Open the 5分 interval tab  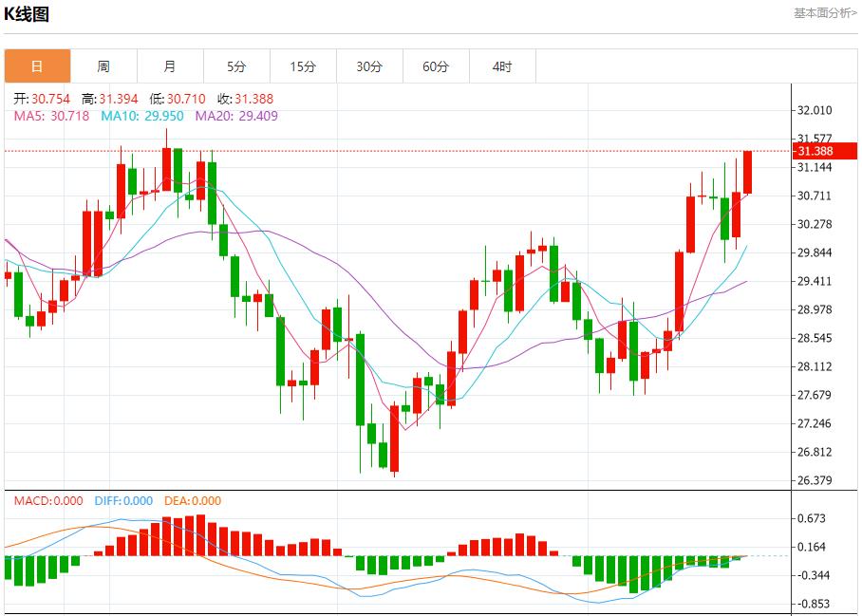point(236,66)
